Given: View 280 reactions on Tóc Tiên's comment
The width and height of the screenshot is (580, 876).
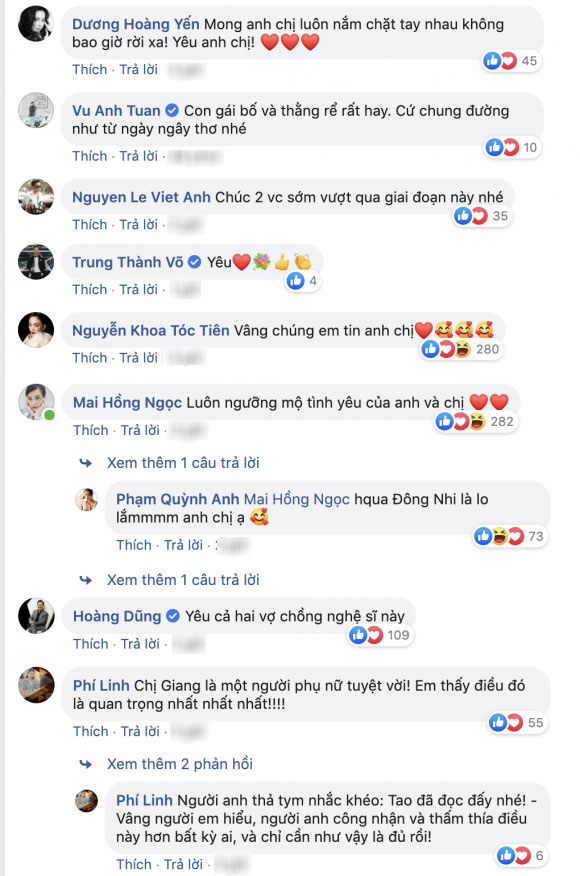Looking at the screenshot, I should coord(462,349).
